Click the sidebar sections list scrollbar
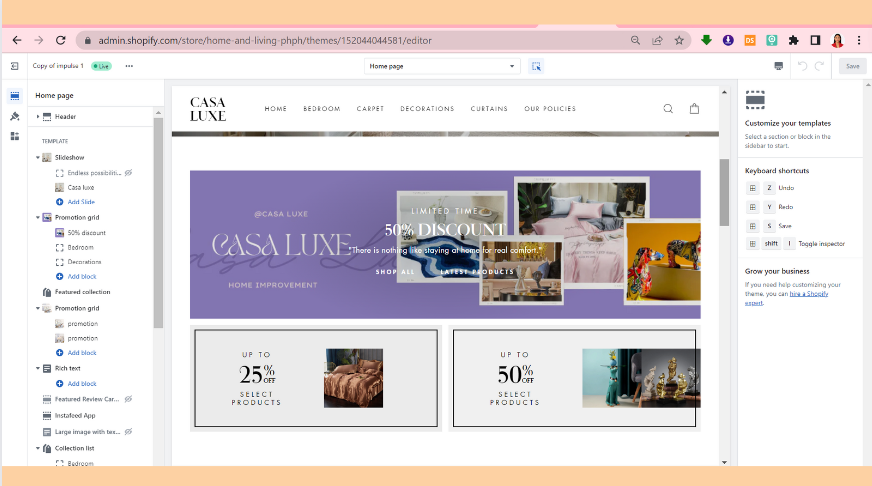The image size is (872, 486). (x=158, y=222)
